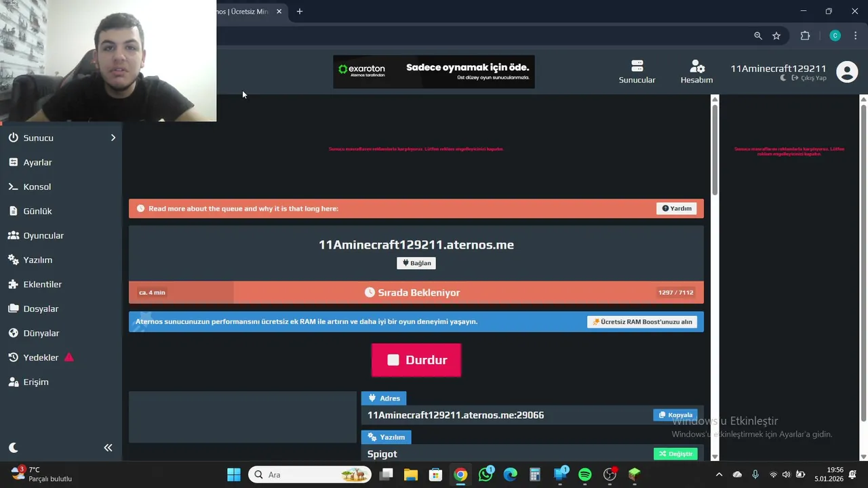Click the Yedekler warning triangle icon
Image resolution: width=868 pixels, height=488 pixels.
(x=68, y=357)
